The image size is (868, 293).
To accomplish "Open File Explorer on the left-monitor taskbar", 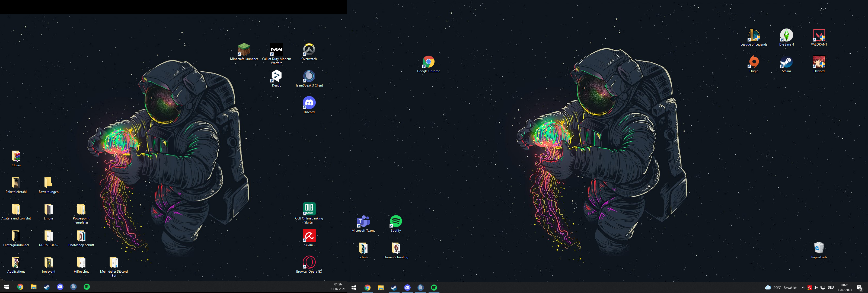I will [x=33, y=287].
